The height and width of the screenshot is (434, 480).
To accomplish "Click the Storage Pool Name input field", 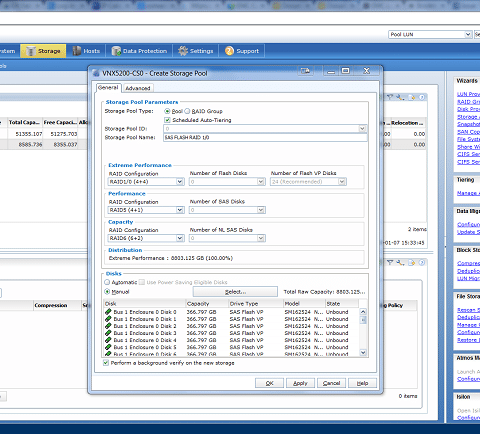I will click(x=265, y=137).
